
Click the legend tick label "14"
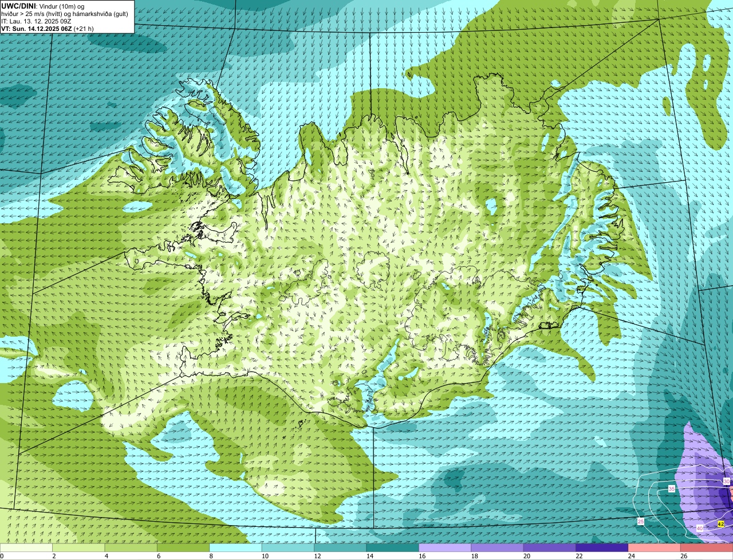tap(370, 556)
